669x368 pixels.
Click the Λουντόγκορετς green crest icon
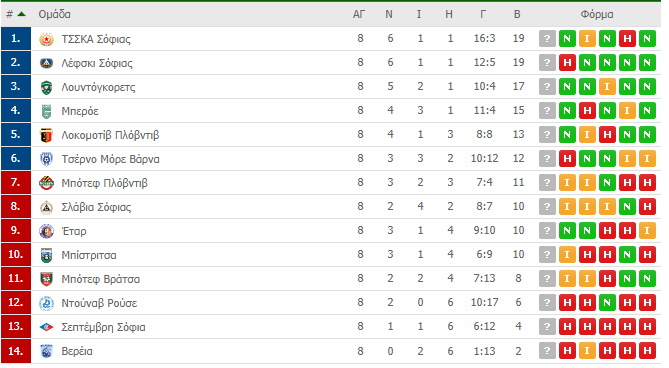coord(46,87)
